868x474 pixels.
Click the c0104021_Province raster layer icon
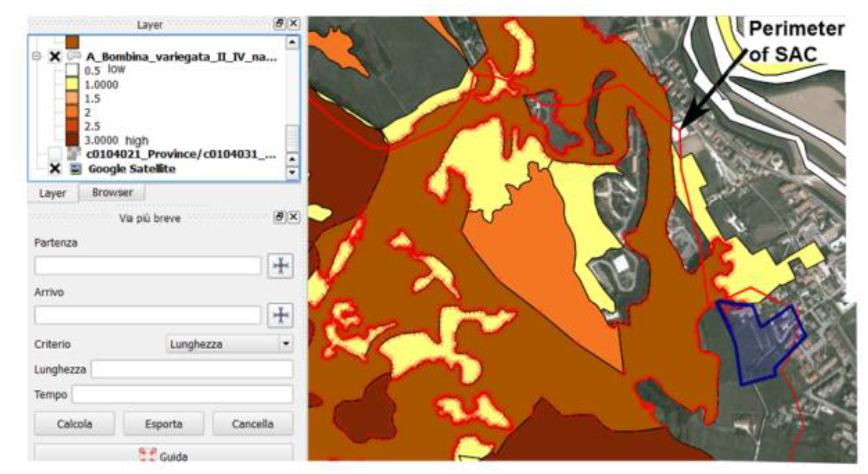pyautogui.click(x=73, y=154)
